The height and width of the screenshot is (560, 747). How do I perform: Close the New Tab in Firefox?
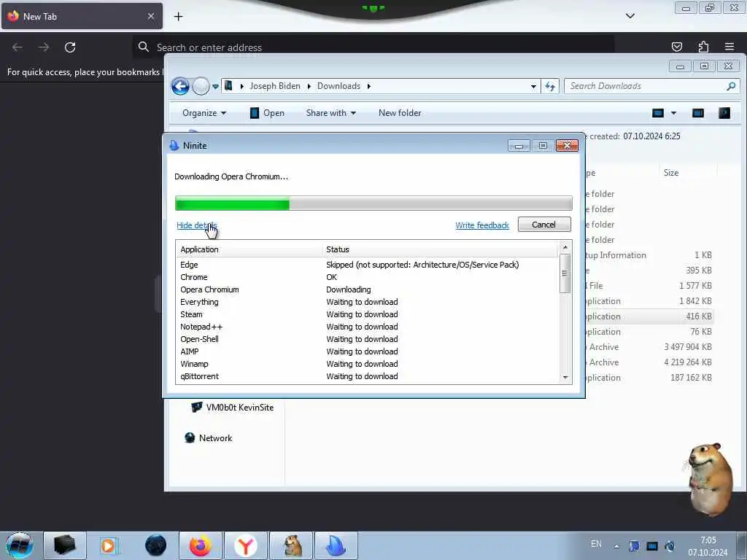click(150, 16)
